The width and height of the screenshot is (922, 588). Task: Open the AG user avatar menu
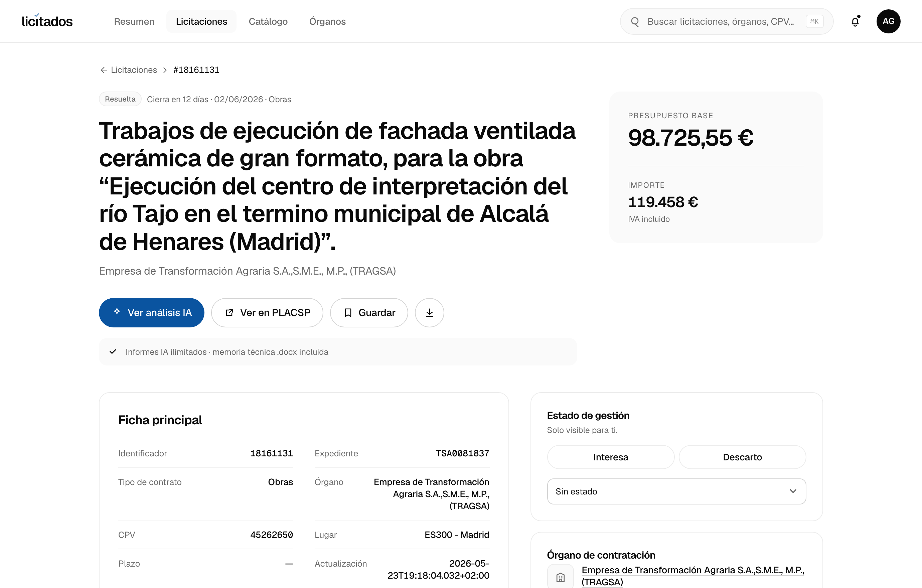point(888,21)
